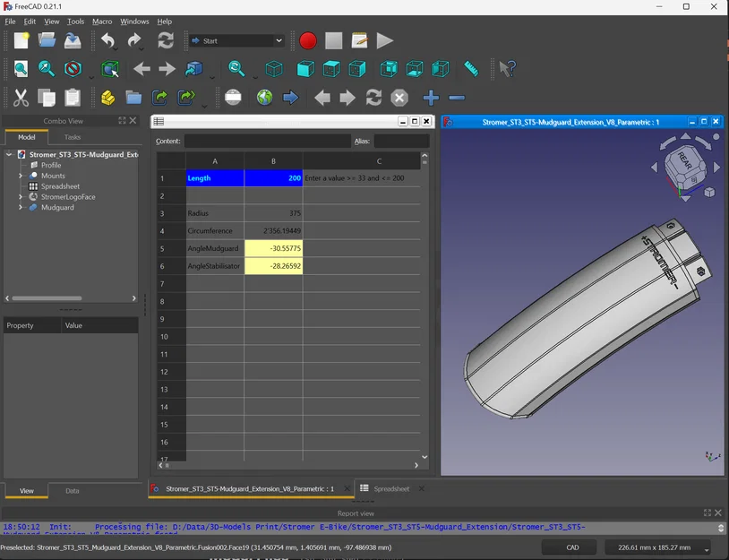Click the Content input field
Image resolution: width=729 pixels, height=560 pixels.
click(268, 141)
